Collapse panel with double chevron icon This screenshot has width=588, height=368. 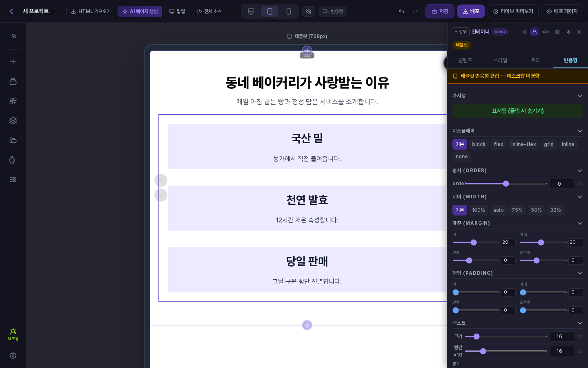(524, 32)
